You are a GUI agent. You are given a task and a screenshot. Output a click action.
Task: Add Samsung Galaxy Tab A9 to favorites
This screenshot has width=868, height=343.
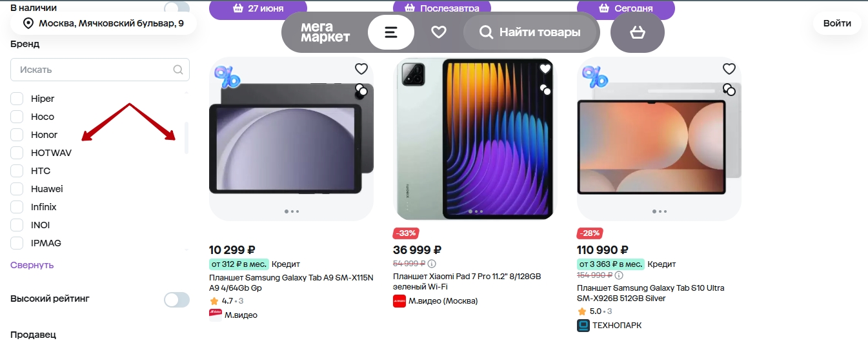coord(361,69)
